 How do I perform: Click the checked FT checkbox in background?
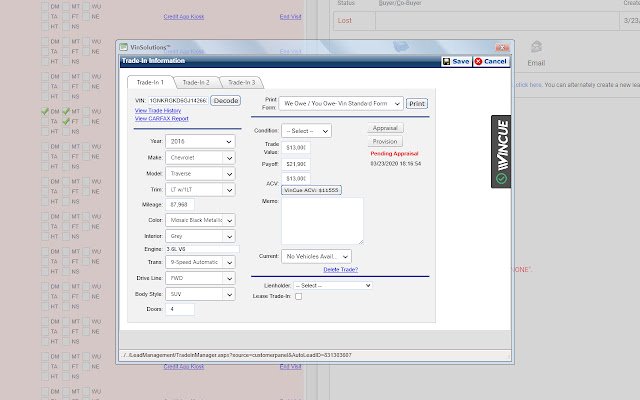[66, 121]
